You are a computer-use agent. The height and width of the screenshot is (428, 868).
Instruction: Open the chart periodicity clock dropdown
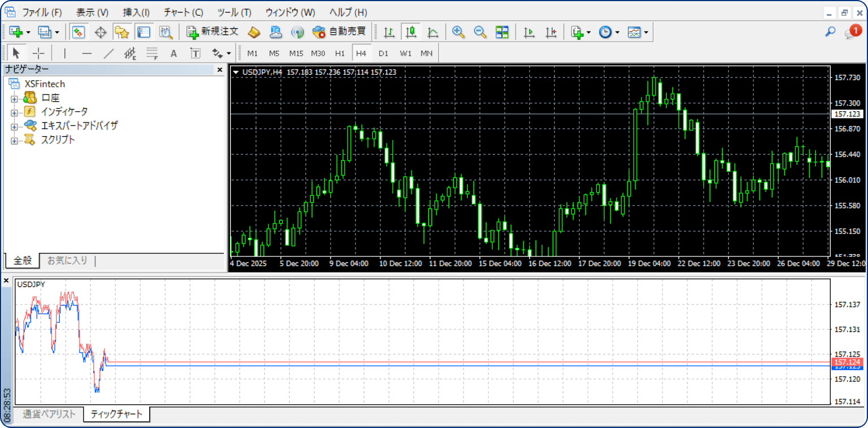tap(609, 32)
